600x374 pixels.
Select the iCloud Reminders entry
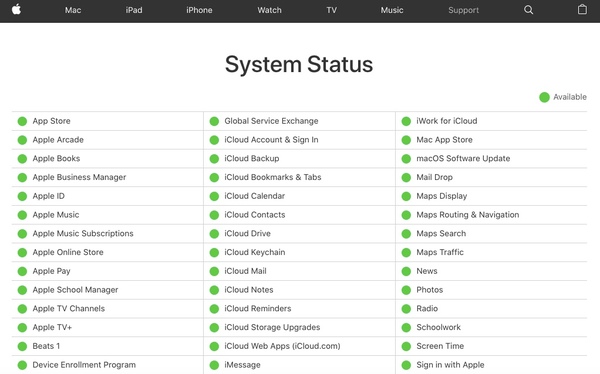coord(258,309)
